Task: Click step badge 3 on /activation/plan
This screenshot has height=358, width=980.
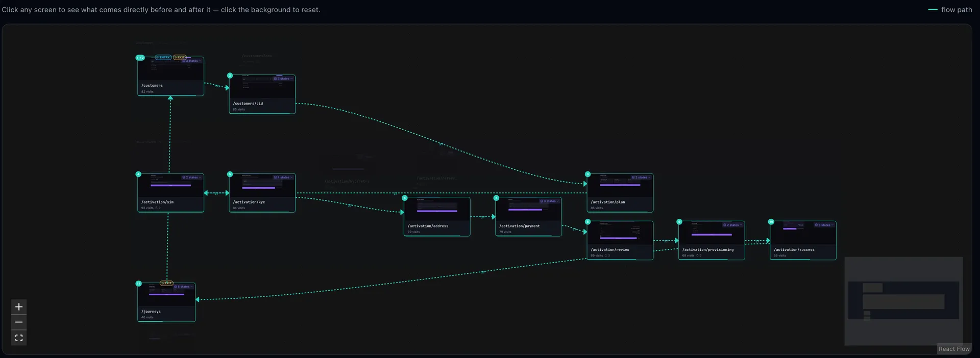Action: (x=587, y=174)
